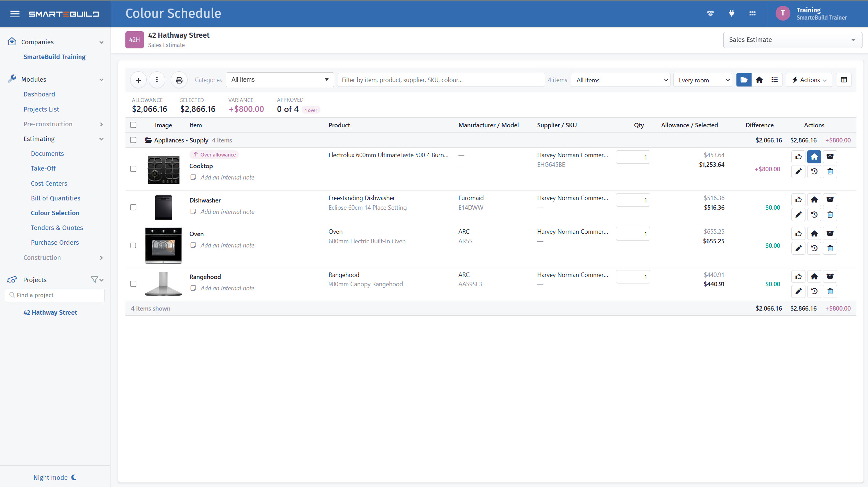Click the add item plus button

pos(138,80)
